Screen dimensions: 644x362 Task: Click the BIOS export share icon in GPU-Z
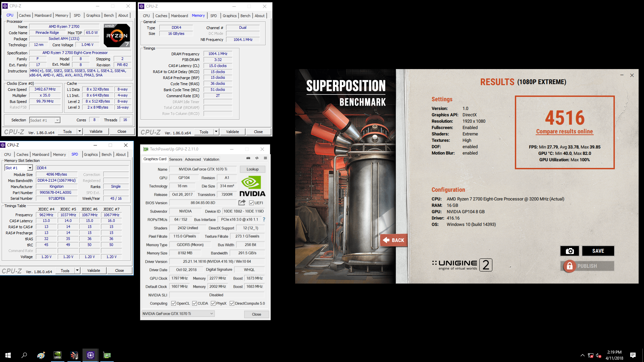click(x=242, y=202)
